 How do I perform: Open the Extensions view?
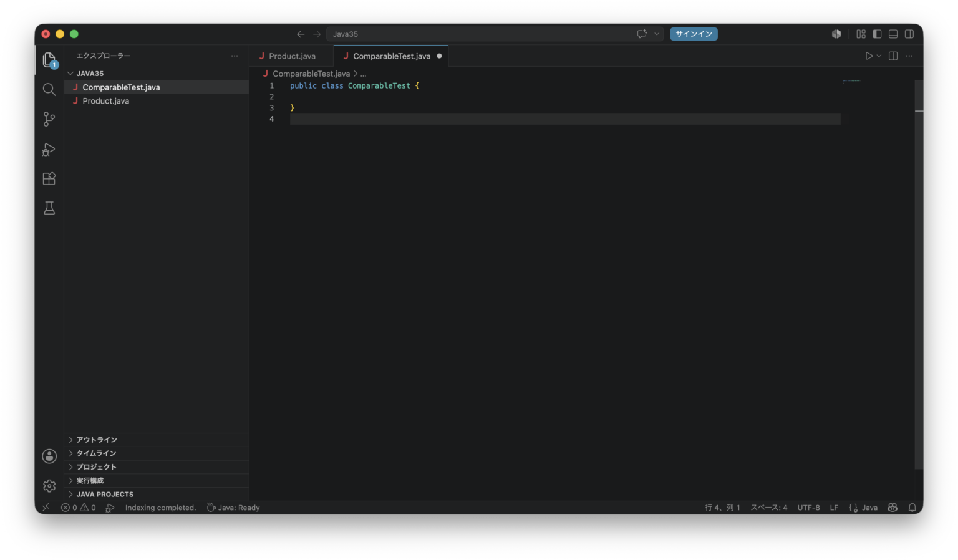pyautogui.click(x=49, y=179)
